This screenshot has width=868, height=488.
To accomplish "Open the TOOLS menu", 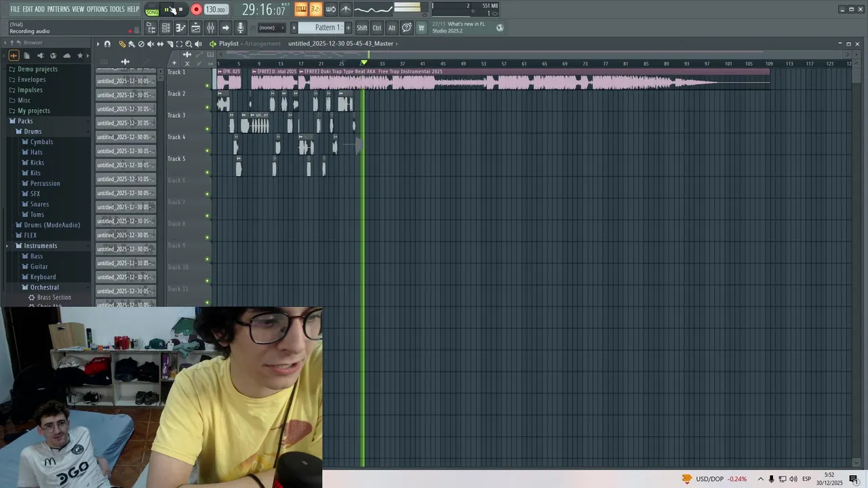I will tap(117, 9).
